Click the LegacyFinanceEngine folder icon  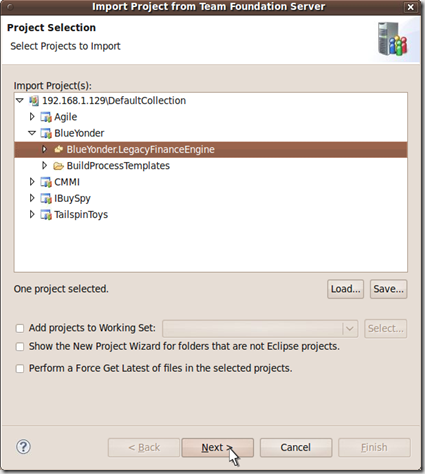click(59, 149)
